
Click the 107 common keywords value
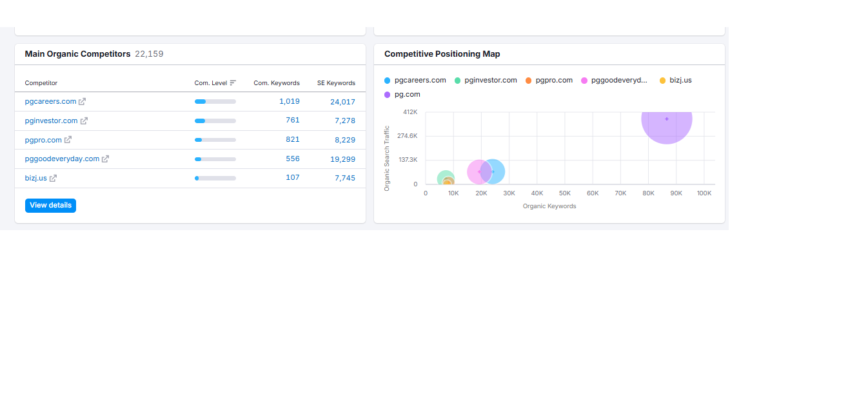[293, 177]
